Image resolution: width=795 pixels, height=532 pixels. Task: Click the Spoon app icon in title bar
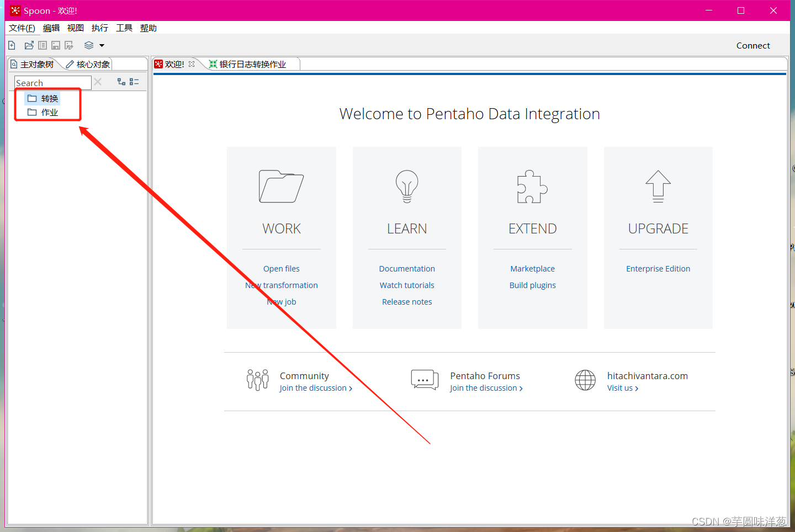tap(15, 10)
